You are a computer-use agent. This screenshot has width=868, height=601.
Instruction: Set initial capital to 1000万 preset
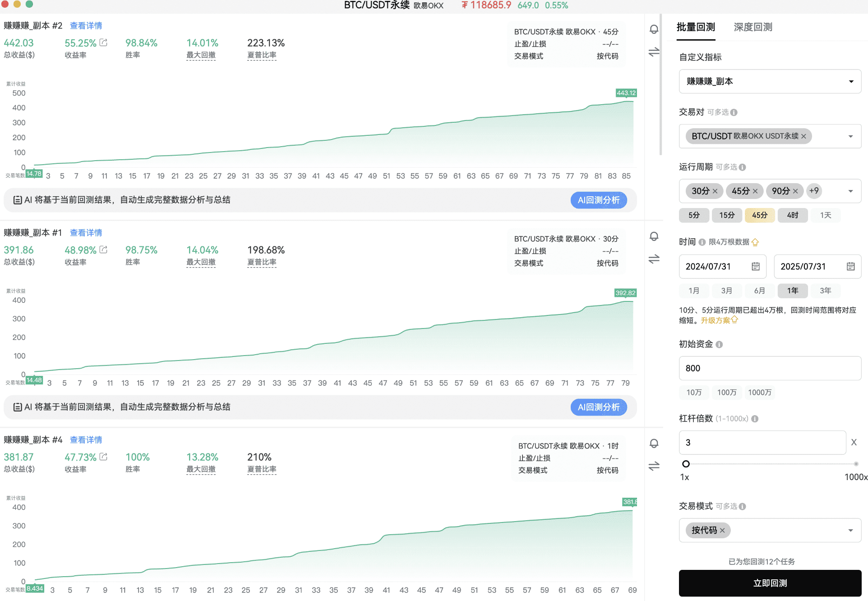click(x=760, y=393)
